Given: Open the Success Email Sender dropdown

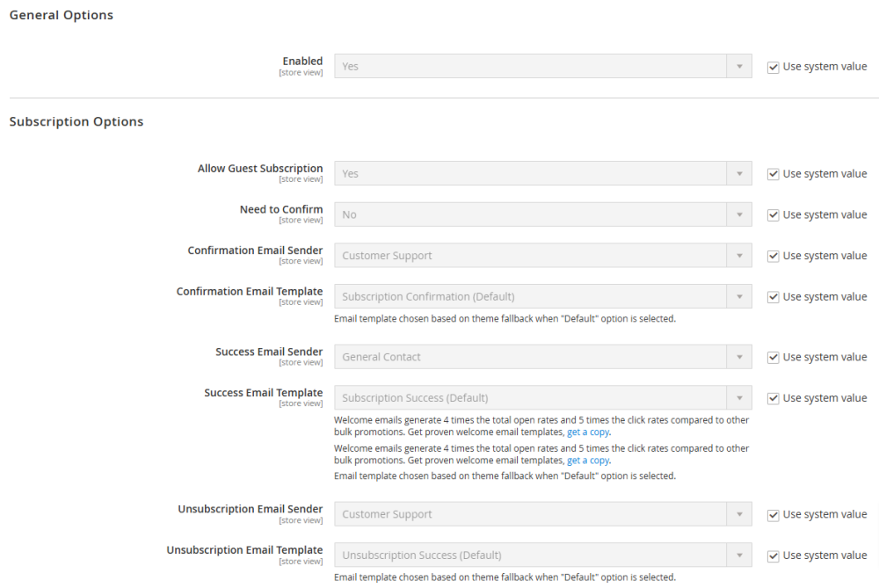Looking at the screenshot, I should [x=542, y=358].
